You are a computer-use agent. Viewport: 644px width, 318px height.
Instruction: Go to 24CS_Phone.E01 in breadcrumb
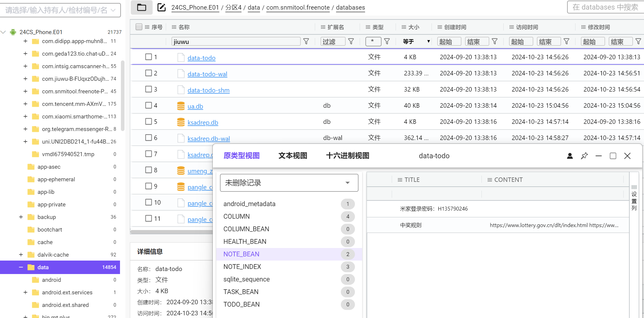tap(195, 7)
